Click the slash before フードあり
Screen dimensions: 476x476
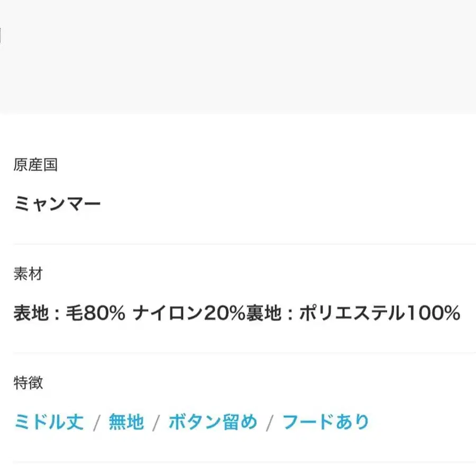tap(270, 423)
